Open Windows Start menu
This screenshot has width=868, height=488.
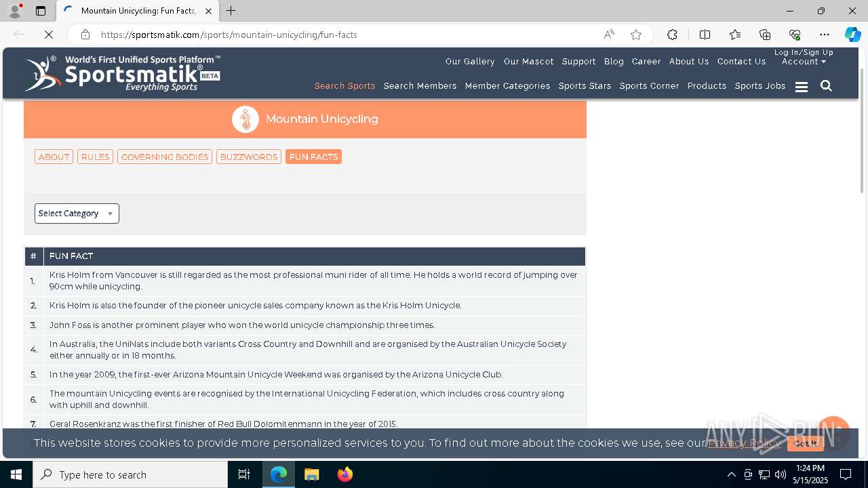pos(16,474)
